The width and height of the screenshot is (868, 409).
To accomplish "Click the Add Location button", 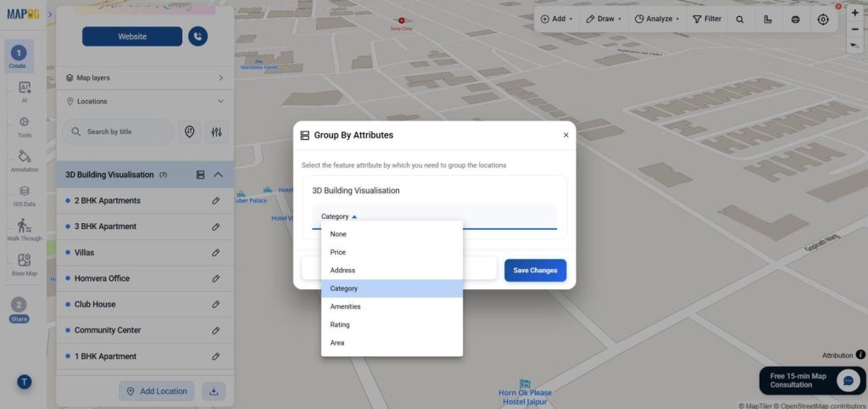I will (157, 391).
